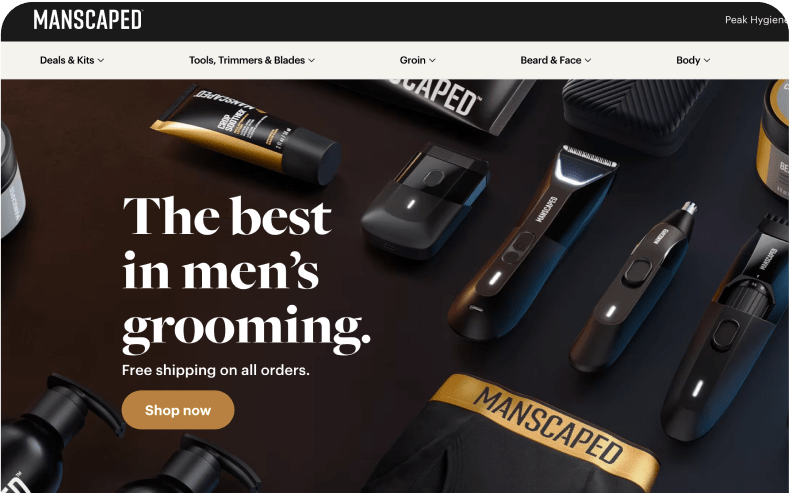
Task: Expand the Tools, Trimmers & Blades chevron
Action: [311, 60]
